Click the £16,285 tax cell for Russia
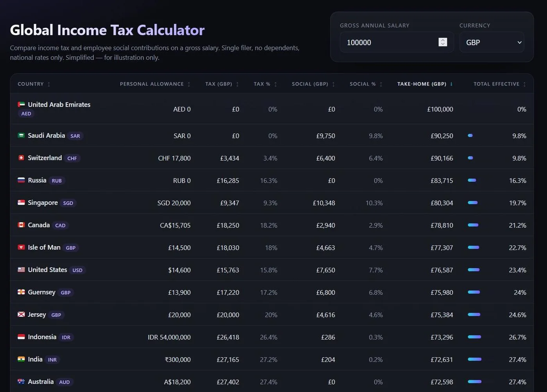This screenshot has width=547, height=392. pos(228,181)
